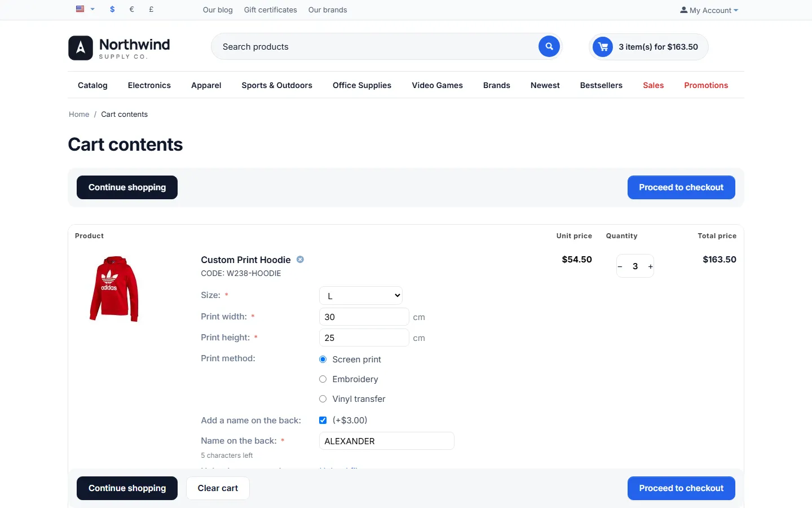Viewport: 812px width, 508px height.
Task: Remove Custom Print Hoodie with x icon
Action: point(300,260)
